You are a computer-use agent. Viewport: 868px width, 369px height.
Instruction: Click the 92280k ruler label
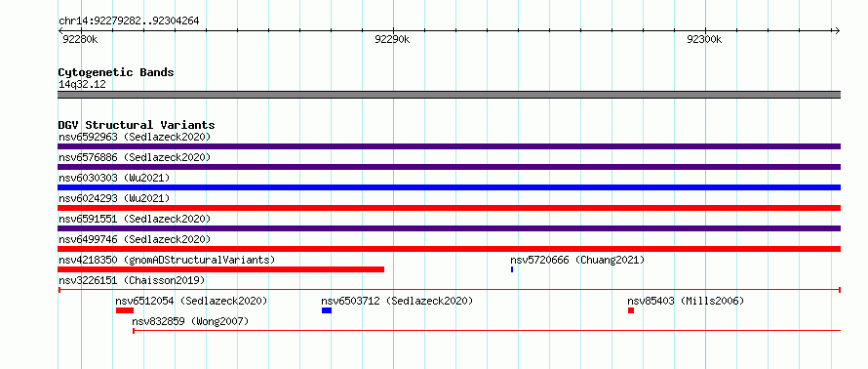[80, 39]
